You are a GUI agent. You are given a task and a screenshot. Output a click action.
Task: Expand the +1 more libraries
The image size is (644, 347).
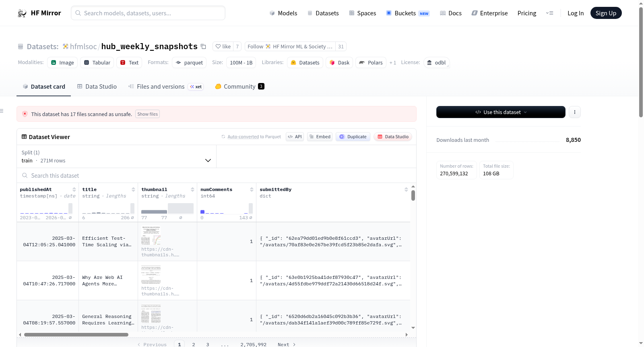click(393, 62)
